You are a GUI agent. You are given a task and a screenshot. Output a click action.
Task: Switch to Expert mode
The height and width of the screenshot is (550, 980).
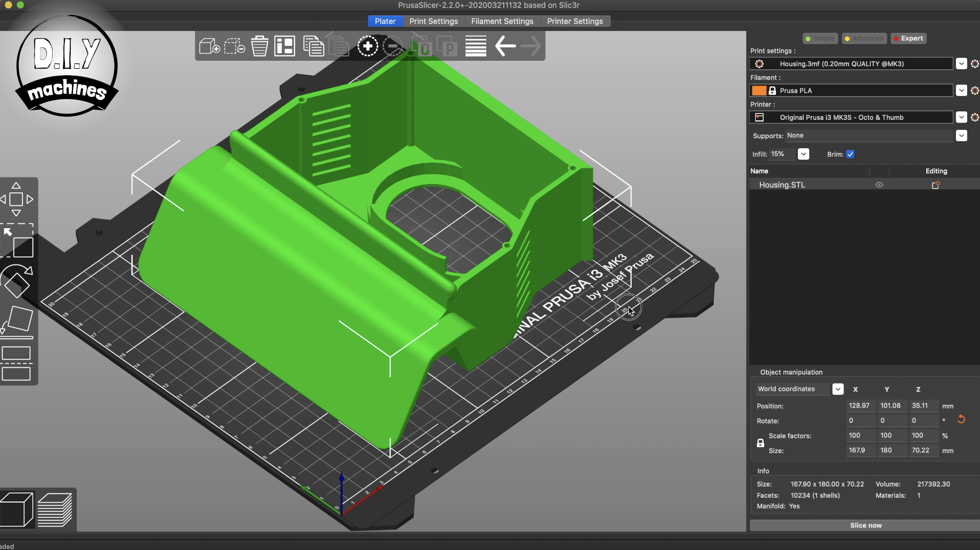click(x=909, y=38)
